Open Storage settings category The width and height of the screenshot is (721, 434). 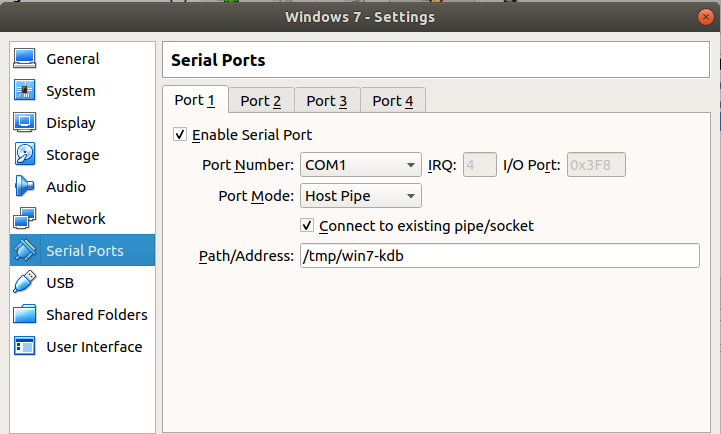[82, 154]
